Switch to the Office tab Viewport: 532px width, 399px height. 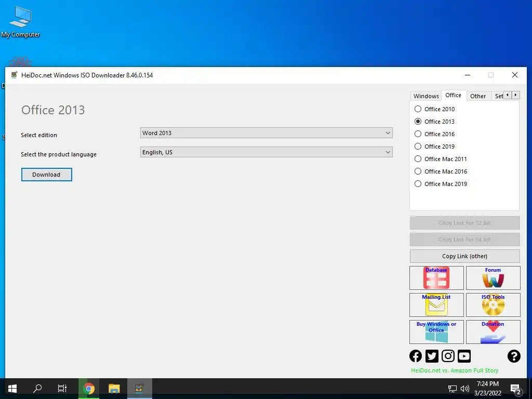click(453, 95)
